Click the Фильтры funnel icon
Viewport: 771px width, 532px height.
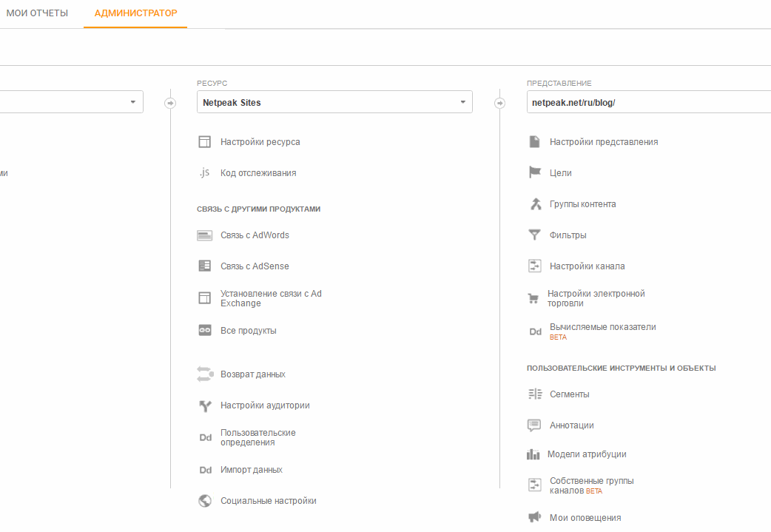(534, 235)
